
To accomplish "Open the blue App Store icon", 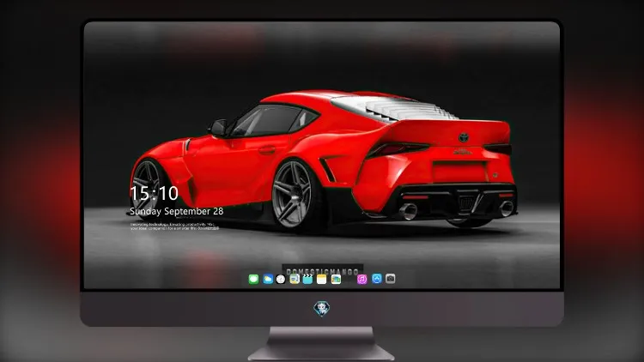I will point(377,279).
